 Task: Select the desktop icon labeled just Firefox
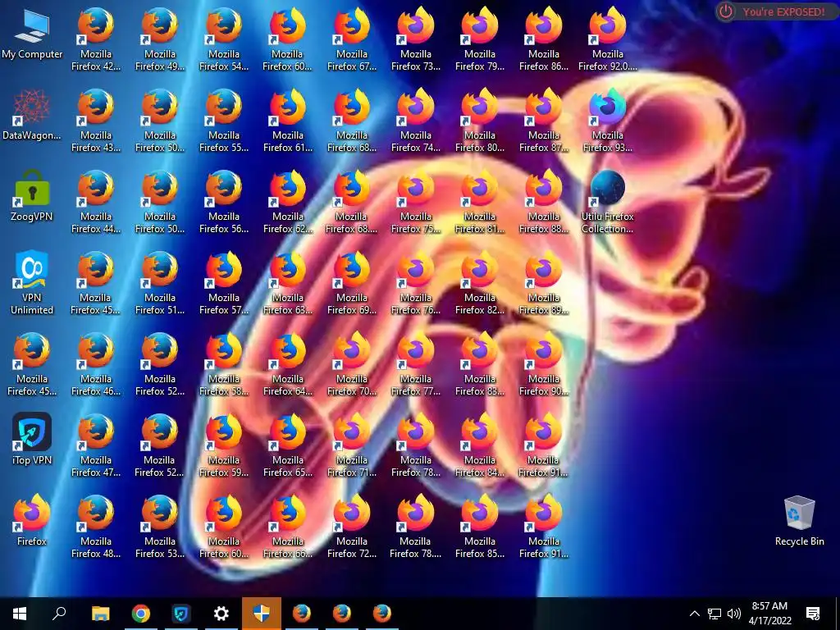[32, 520]
